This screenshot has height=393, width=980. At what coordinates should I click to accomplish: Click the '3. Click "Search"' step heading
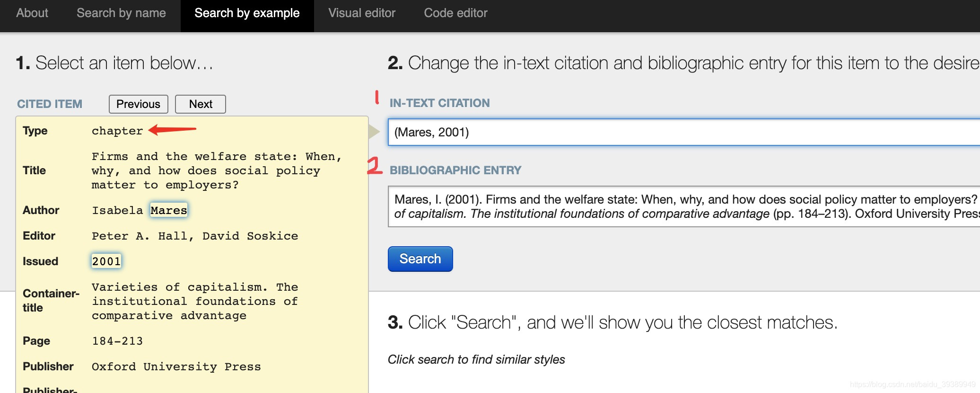click(612, 322)
